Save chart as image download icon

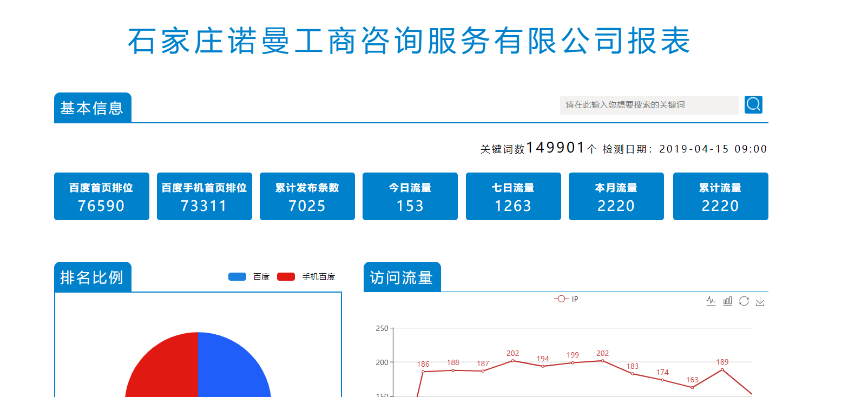pos(760,301)
